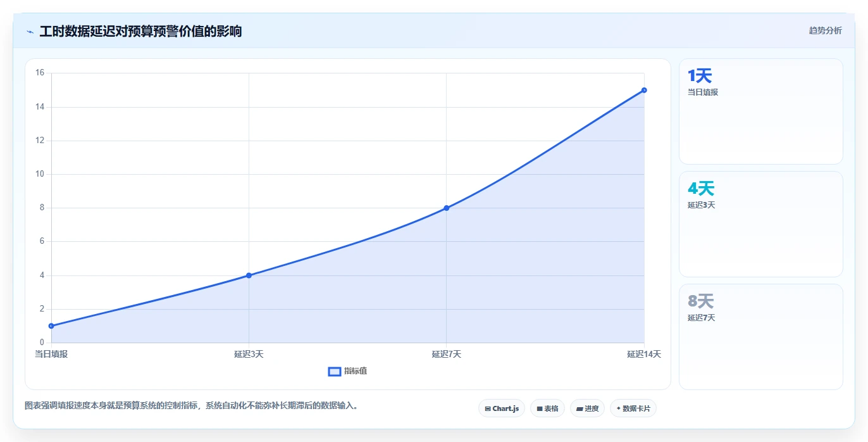This screenshot has width=868, height=442.
Task: Click the x-axis label 延迟3天
Action: coord(249,354)
